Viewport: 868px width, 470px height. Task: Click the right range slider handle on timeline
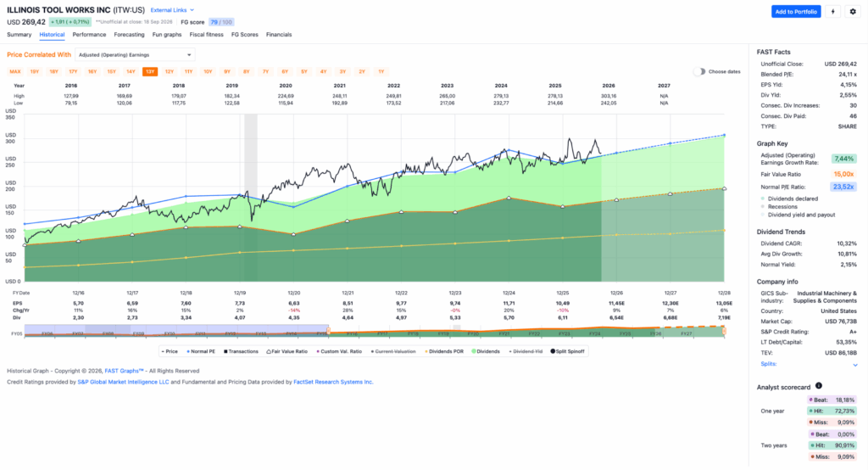tap(724, 331)
